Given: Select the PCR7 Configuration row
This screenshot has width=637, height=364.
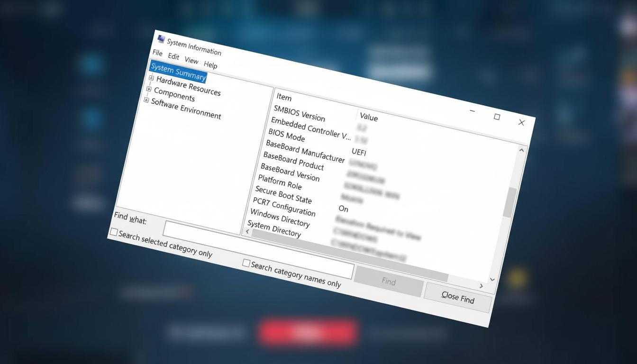Looking at the screenshot, I should [x=284, y=206].
